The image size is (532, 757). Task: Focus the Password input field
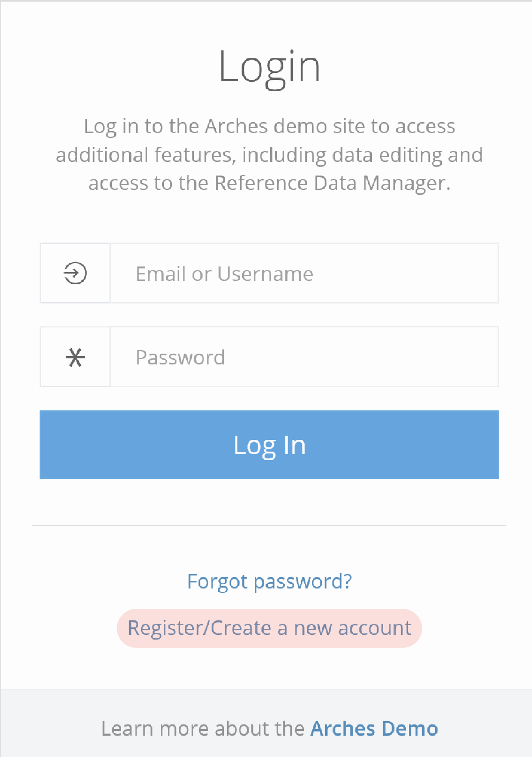(304, 357)
